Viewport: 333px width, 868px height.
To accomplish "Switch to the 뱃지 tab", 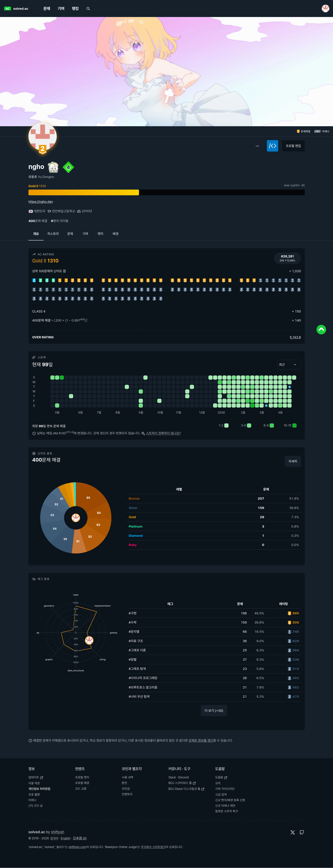I will (x=100, y=234).
